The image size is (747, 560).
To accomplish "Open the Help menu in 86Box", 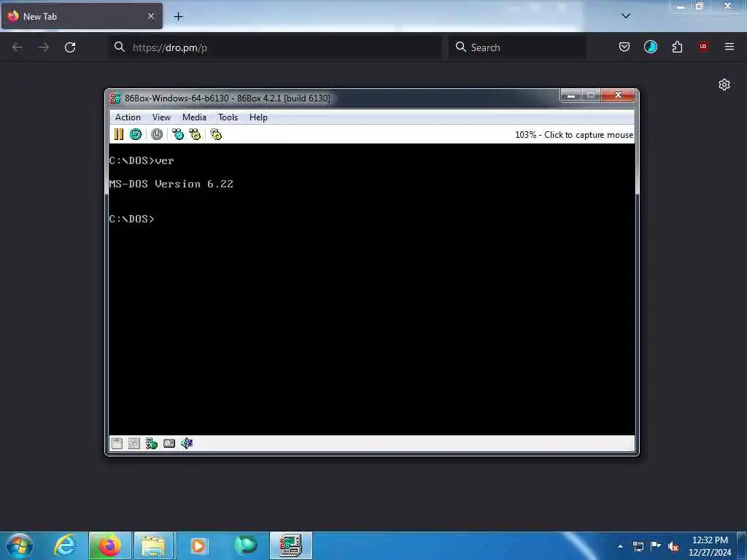I will pos(258,117).
